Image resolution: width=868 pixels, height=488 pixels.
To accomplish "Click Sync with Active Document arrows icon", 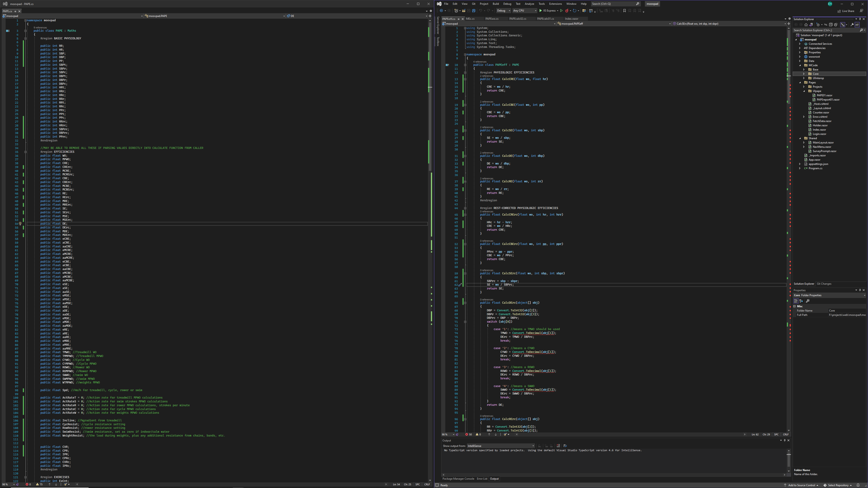I will pyautogui.click(x=826, y=25).
